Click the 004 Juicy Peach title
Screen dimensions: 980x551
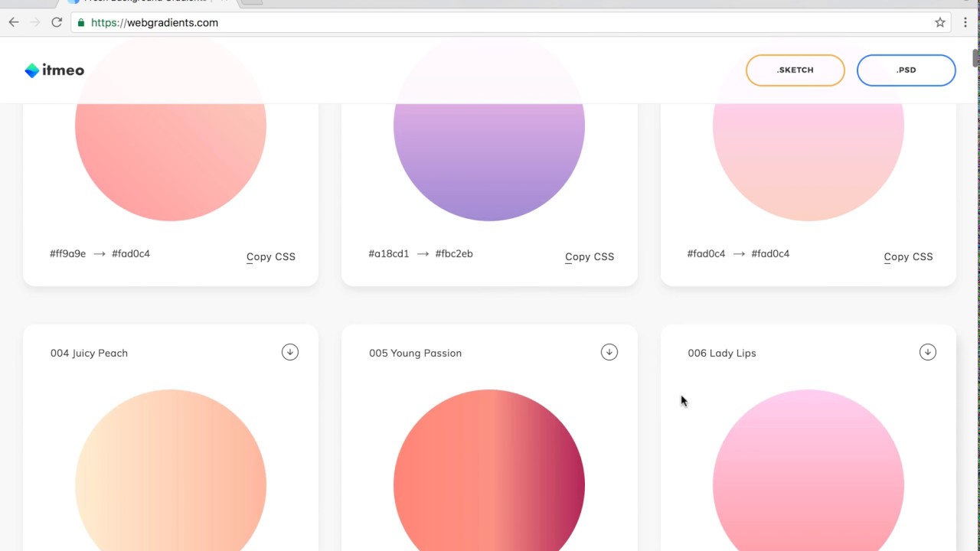89,353
